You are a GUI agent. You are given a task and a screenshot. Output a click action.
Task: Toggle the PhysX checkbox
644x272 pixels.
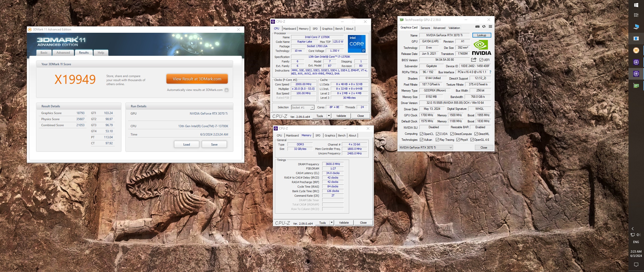pos(458,140)
